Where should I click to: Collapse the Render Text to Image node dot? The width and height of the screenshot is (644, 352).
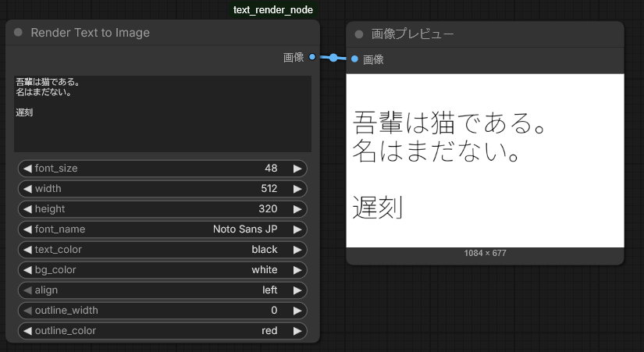coord(18,33)
